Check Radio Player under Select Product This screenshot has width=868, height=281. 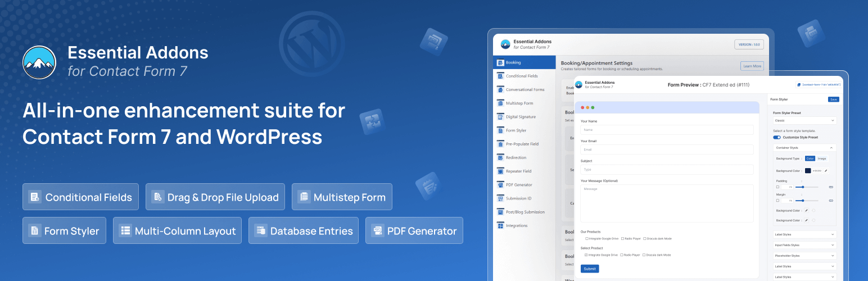[622, 255]
